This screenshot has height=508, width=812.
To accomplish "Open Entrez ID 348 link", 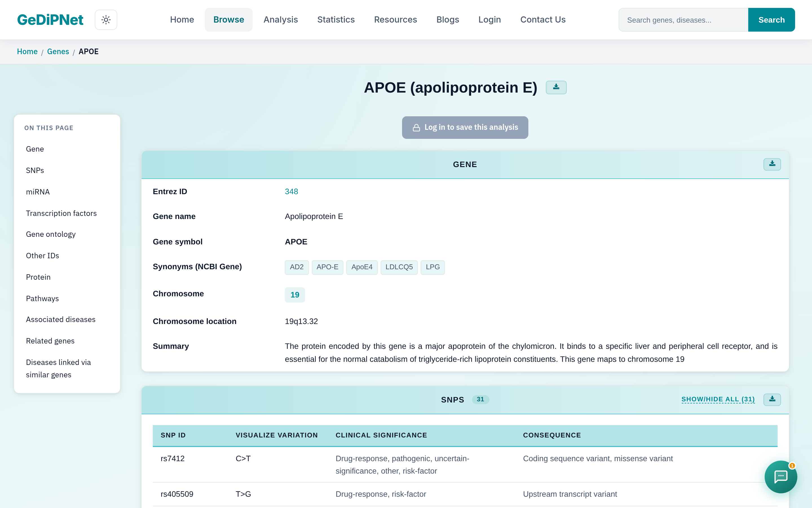I will (x=291, y=192).
